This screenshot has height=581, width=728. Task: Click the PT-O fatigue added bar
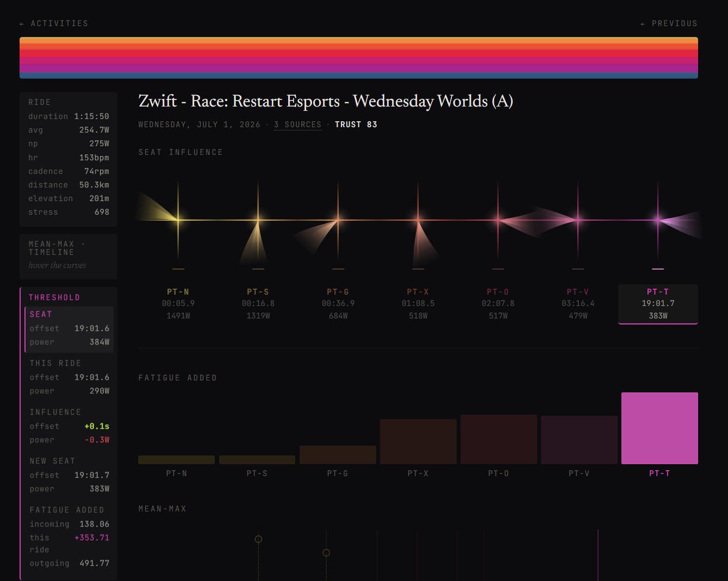click(499, 439)
